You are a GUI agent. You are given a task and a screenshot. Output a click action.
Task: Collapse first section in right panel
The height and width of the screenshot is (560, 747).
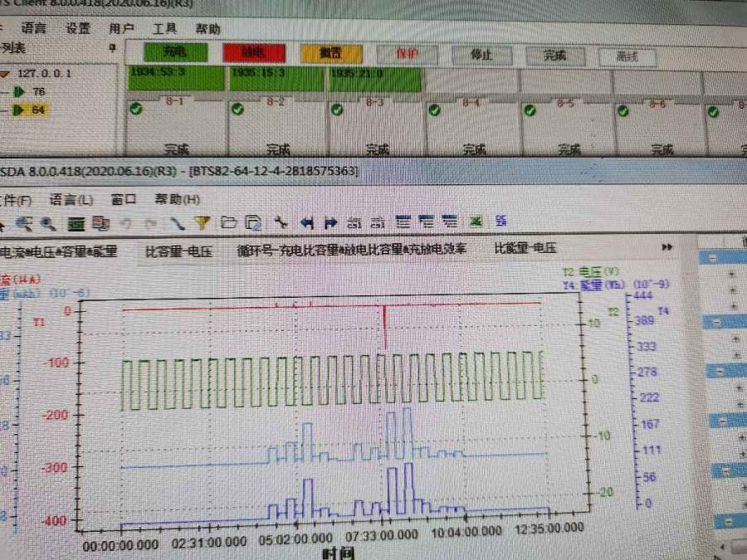[x=711, y=258]
